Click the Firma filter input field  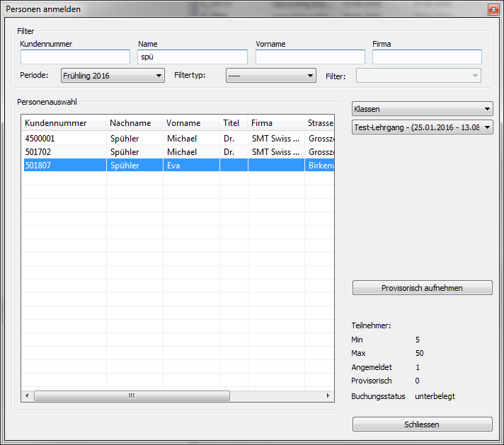point(427,57)
